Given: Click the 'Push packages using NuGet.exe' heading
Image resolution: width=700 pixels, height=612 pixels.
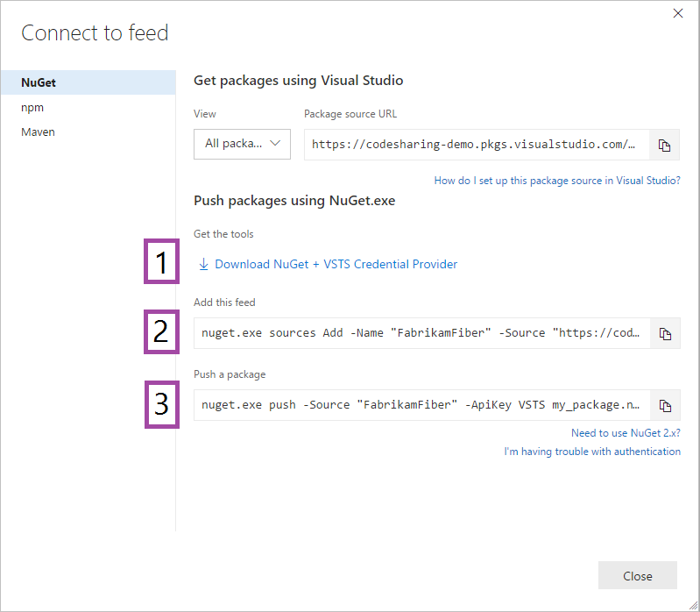Looking at the screenshot, I should click(x=294, y=201).
